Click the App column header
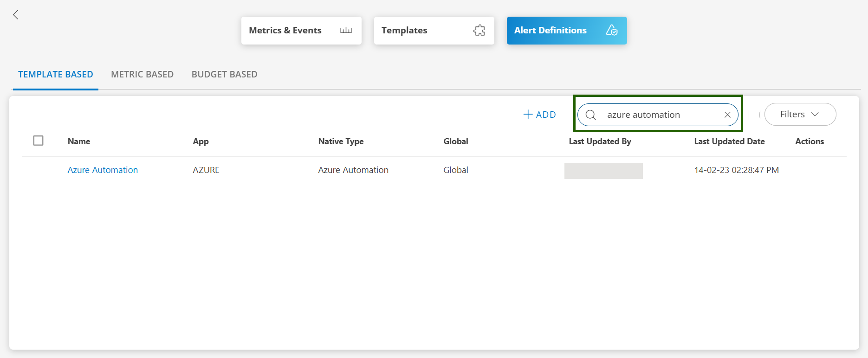 pos(201,141)
